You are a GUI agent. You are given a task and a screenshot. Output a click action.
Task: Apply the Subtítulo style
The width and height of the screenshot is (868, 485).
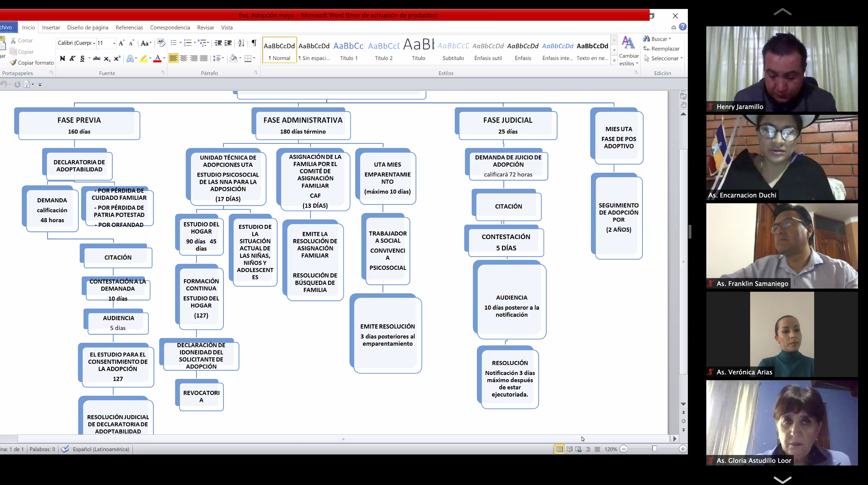(453, 51)
